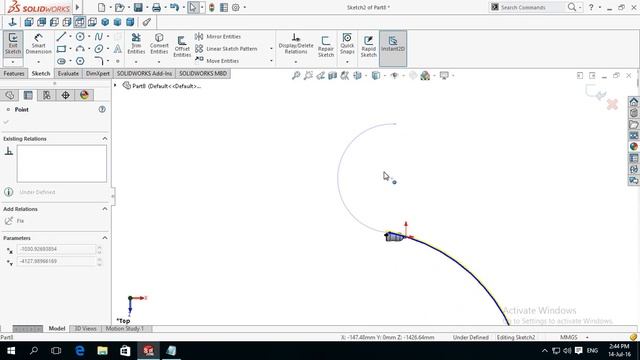Open the Motion Study 1 tab
640x360 pixels.
[125, 329]
